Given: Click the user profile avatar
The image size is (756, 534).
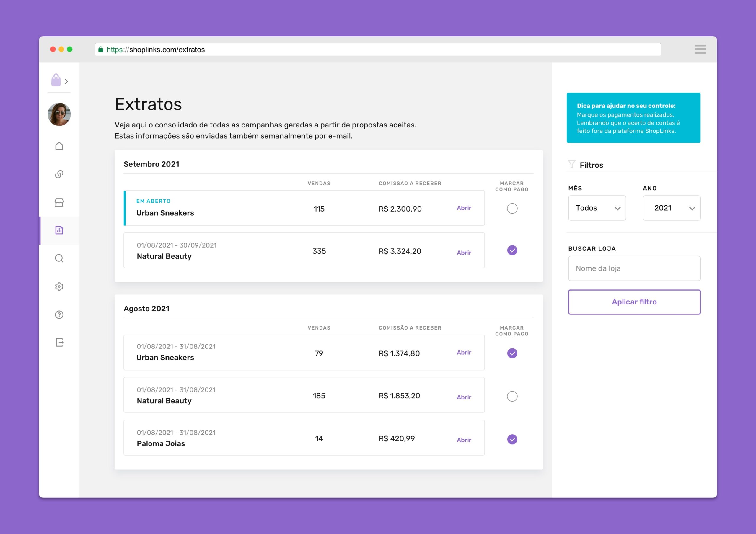Looking at the screenshot, I should [59, 114].
